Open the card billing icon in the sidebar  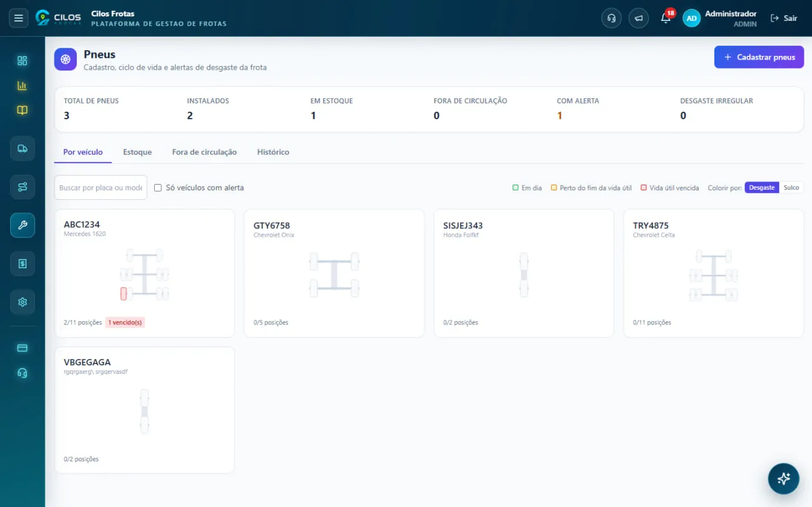tap(22, 348)
